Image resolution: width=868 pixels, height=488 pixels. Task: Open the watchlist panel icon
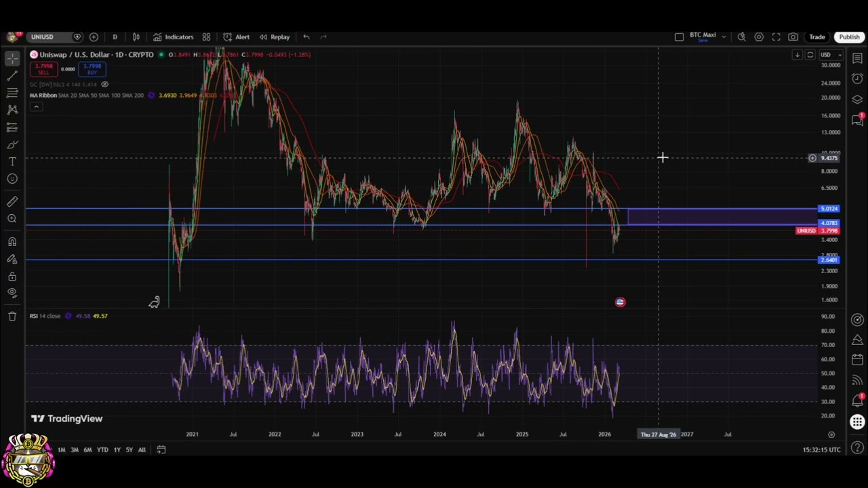857,59
